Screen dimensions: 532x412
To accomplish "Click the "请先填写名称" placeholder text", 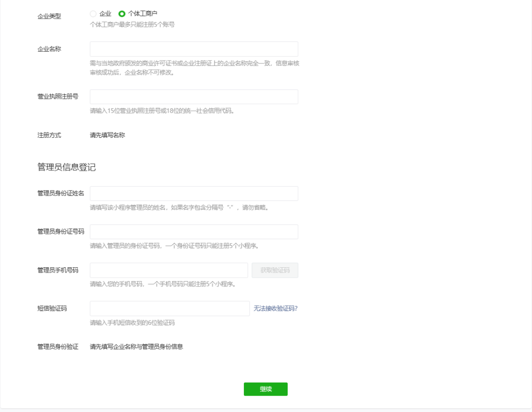I will coord(106,135).
